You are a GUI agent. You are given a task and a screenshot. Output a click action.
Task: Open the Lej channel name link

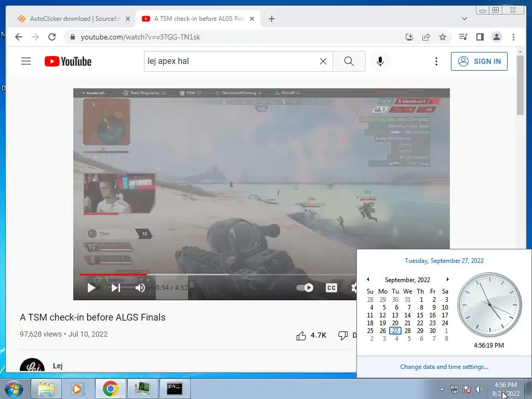tap(58, 366)
